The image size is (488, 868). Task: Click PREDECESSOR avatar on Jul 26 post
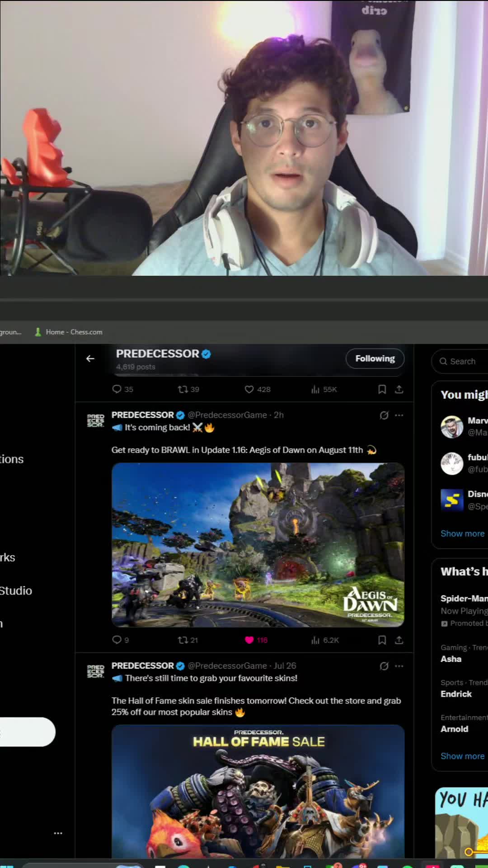[95, 671]
